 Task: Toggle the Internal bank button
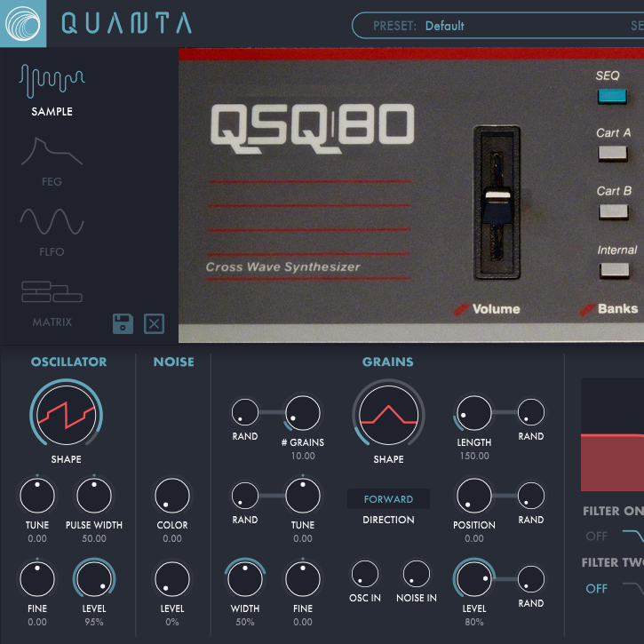click(x=615, y=271)
